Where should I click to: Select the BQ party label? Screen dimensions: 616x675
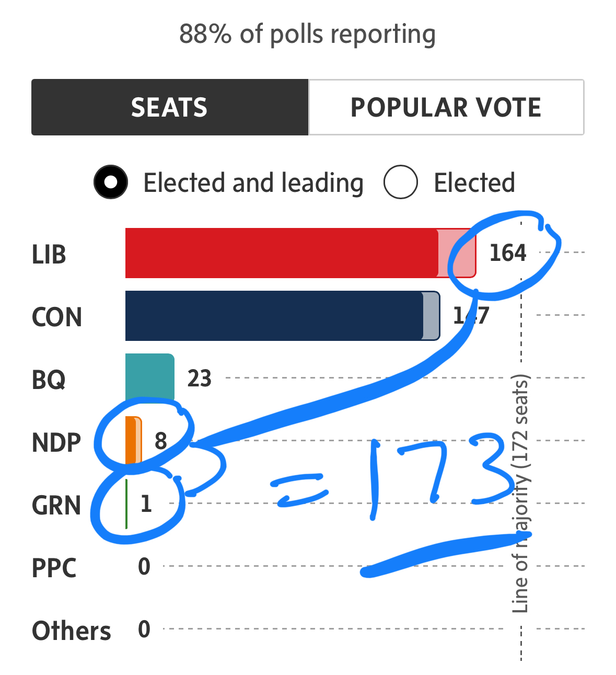click(49, 380)
